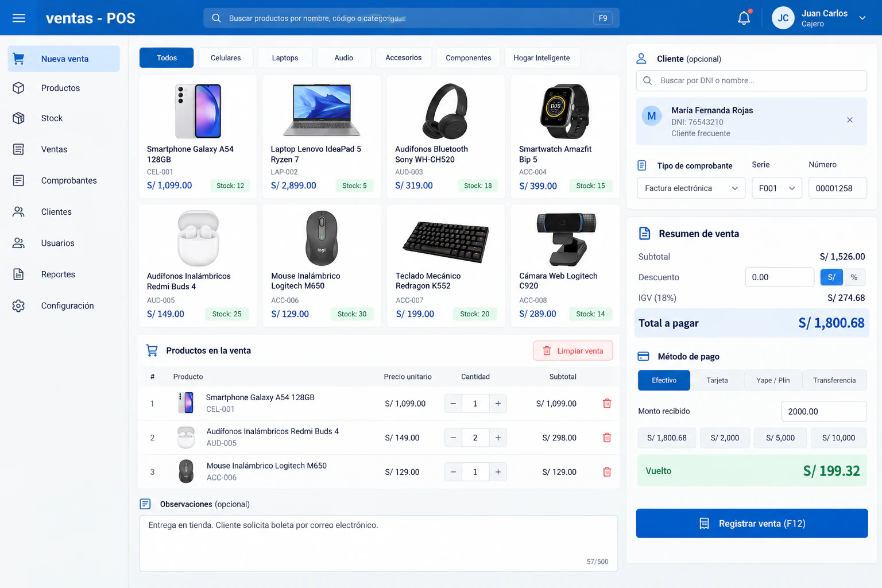The height and width of the screenshot is (588, 882).
Task: Click the Descuento amount field
Action: point(779,277)
